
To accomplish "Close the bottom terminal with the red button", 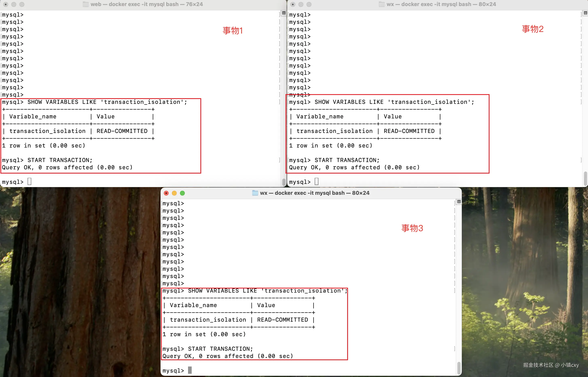I will tap(166, 193).
